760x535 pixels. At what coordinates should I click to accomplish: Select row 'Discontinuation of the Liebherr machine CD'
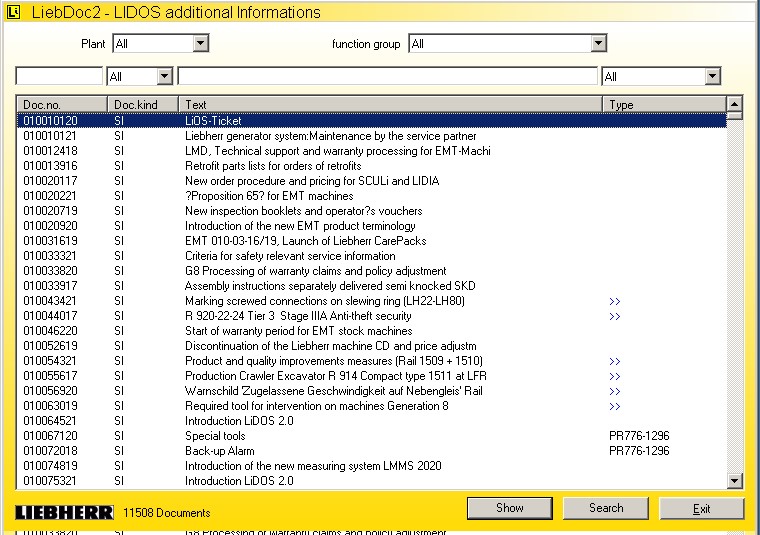click(x=372, y=346)
